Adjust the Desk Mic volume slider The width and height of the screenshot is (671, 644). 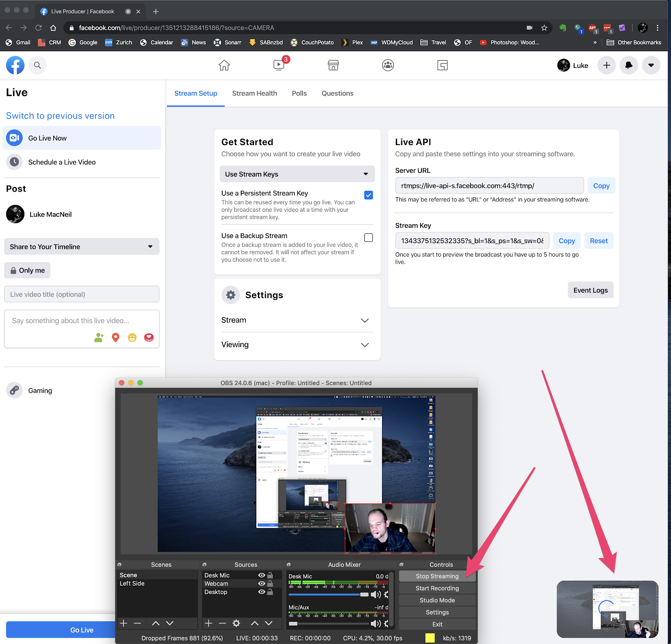coord(364,595)
